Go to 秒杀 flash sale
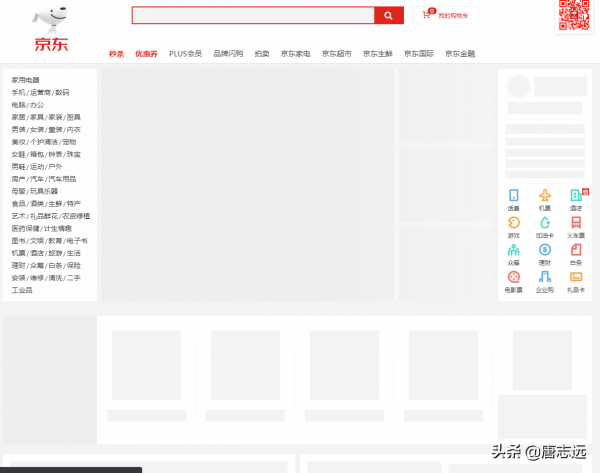The image size is (600, 473). [x=116, y=54]
